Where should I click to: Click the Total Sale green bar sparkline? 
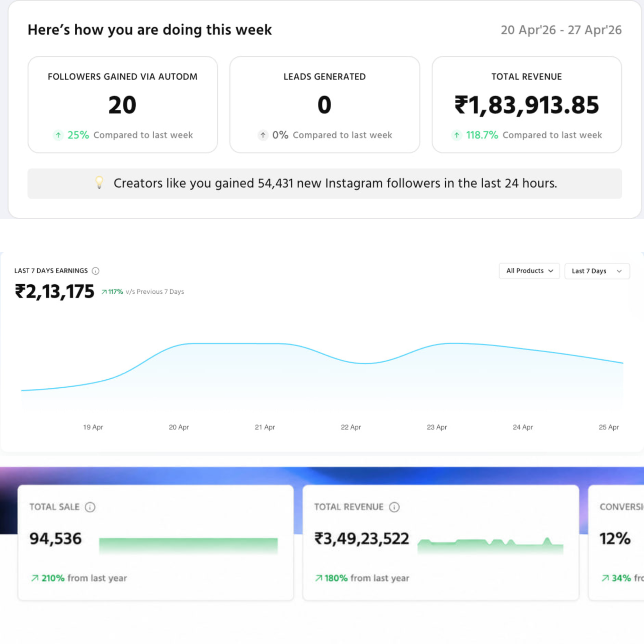188,546
